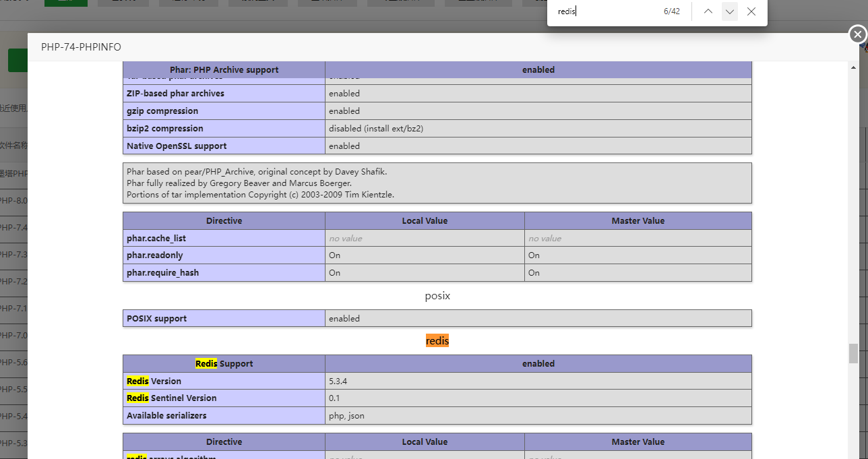
Task: Click Phar: PHP Archive support header
Action: [x=224, y=70]
